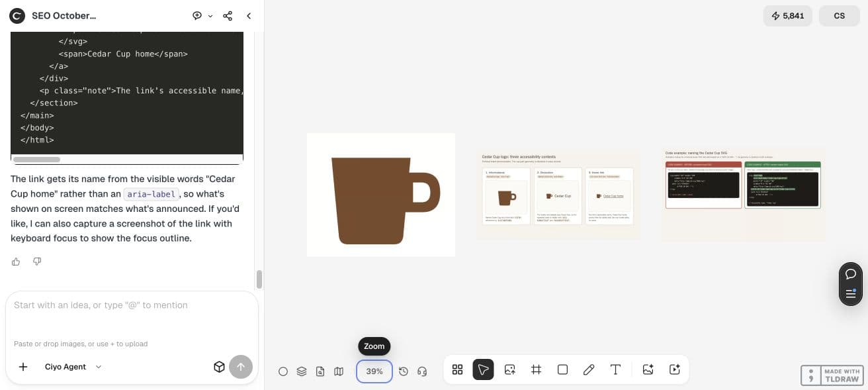Click the circle icon in bottom-left toolbar
868x390 pixels.
coord(283,371)
